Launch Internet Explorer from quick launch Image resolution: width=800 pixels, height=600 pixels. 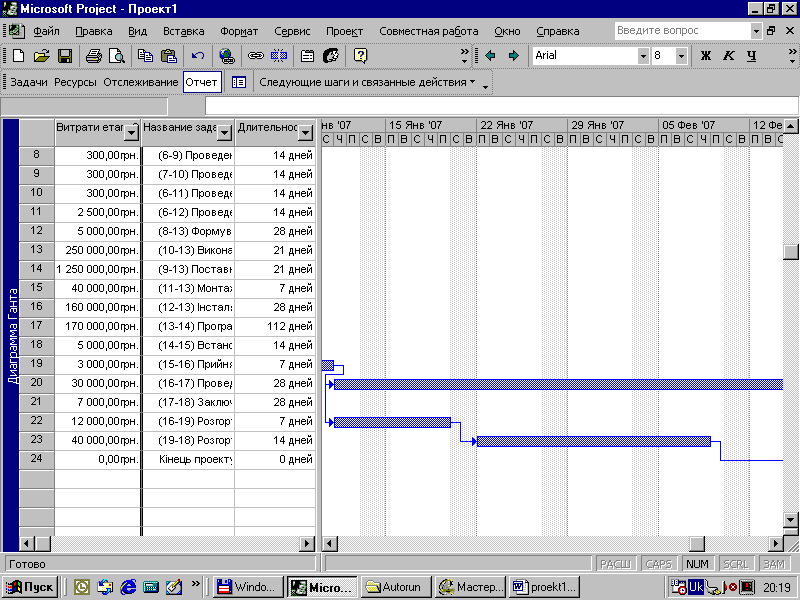[x=128, y=587]
